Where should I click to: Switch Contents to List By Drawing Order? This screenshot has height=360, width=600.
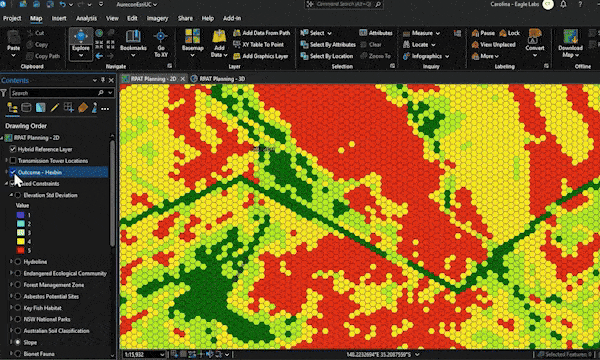click(x=12, y=108)
